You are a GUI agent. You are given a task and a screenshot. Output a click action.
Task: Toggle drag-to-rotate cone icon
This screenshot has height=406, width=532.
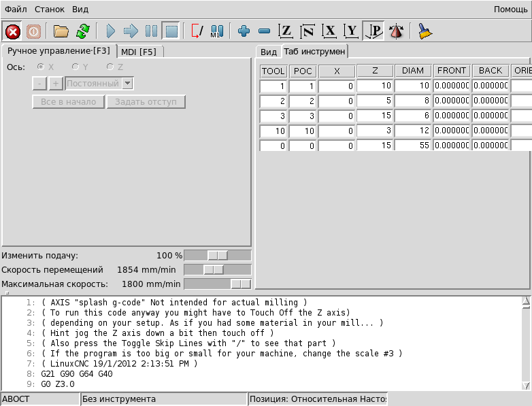pyautogui.click(x=396, y=31)
